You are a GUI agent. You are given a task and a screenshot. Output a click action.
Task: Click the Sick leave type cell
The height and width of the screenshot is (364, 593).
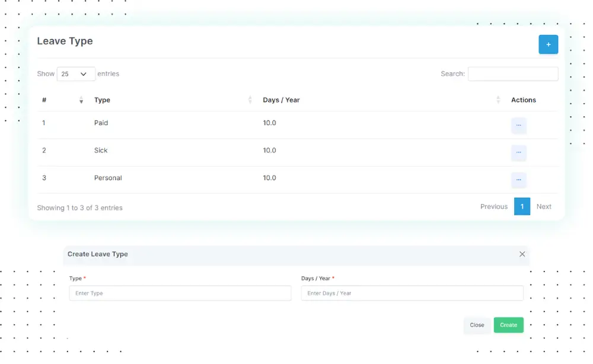pyautogui.click(x=101, y=151)
